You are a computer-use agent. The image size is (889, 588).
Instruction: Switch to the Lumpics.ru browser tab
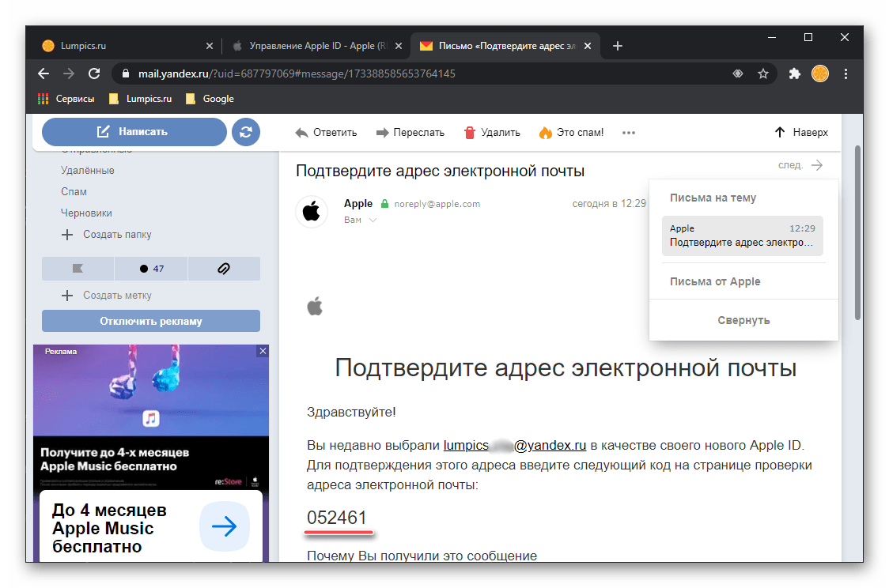tap(119, 46)
